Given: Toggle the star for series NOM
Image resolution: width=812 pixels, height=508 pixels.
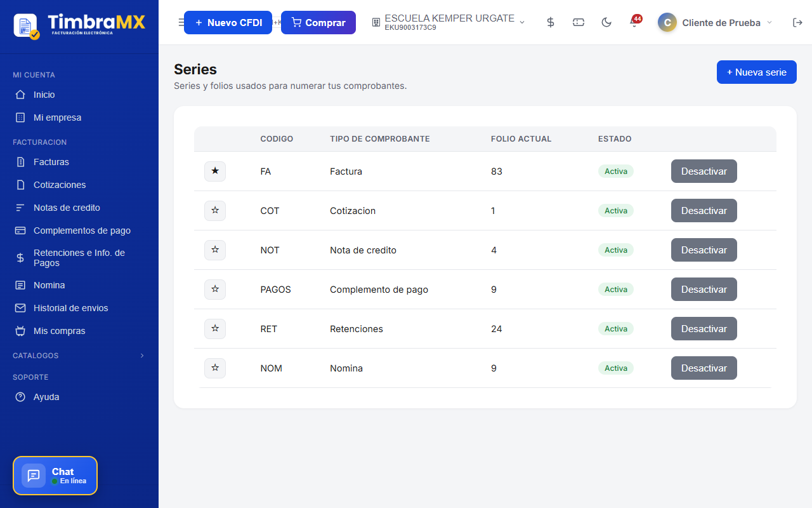Looking at the screenshot, I should [x=215, y=368].
